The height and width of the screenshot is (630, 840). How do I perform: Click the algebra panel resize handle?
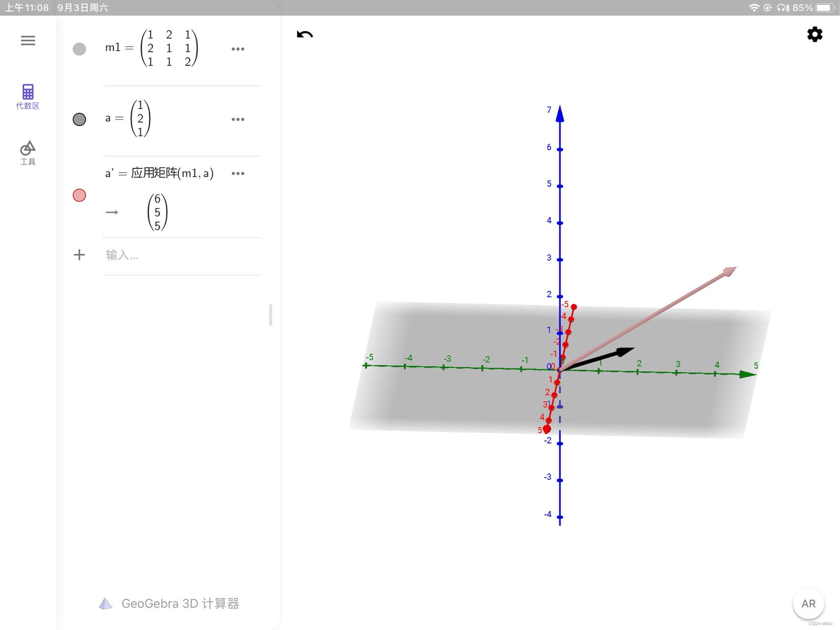click(x=271, y=315)
